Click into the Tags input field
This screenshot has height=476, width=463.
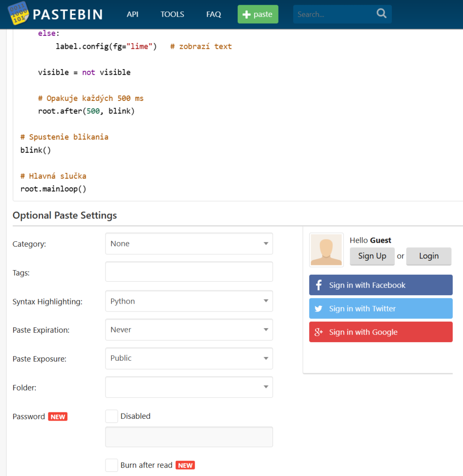pos(189,271)
